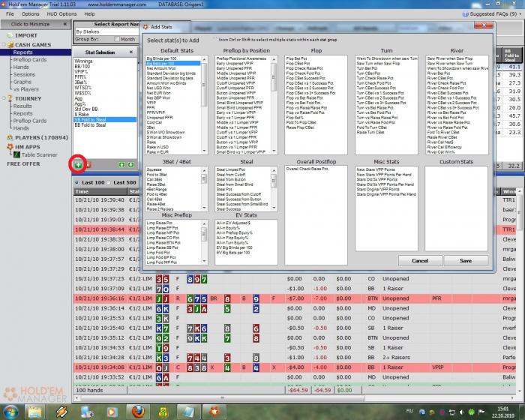
Task: Click the HM APPS icon
Action: pyautogui.click(x=10, y=147)
